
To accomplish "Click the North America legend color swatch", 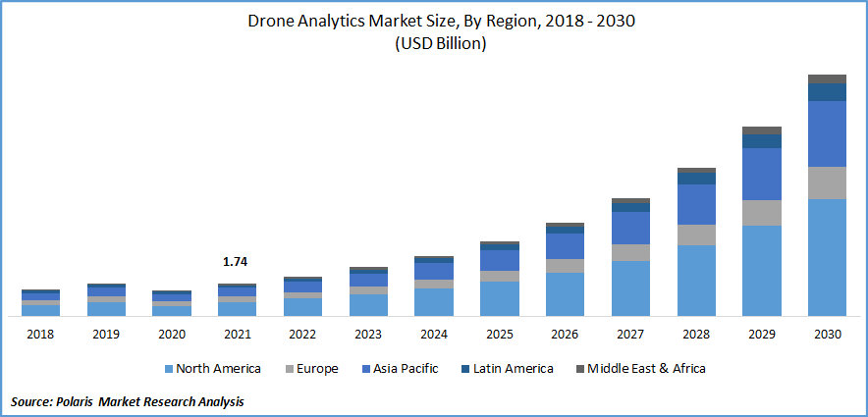I will [168, 369].
